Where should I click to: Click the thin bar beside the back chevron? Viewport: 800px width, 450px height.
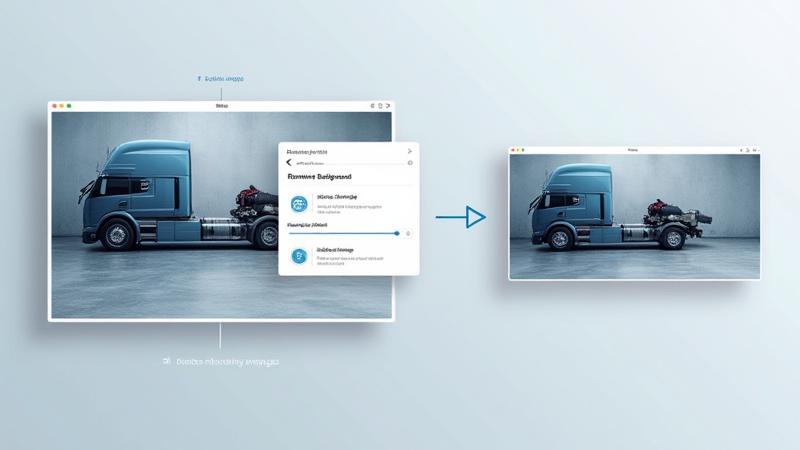[x=350, y=163]
